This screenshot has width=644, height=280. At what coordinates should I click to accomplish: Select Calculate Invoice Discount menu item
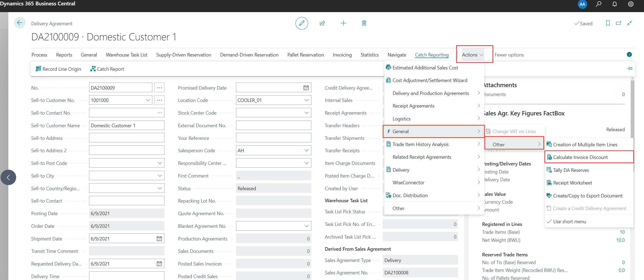point(580,157)
